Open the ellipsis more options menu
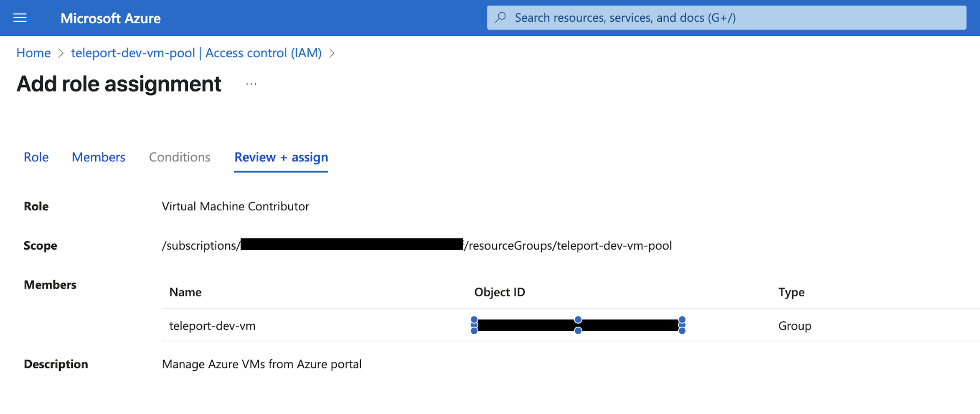980x414 pixels. pos(251,84)
